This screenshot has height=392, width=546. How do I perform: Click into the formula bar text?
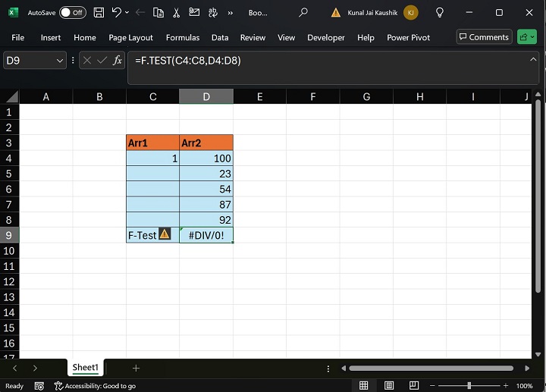point(188,61)
